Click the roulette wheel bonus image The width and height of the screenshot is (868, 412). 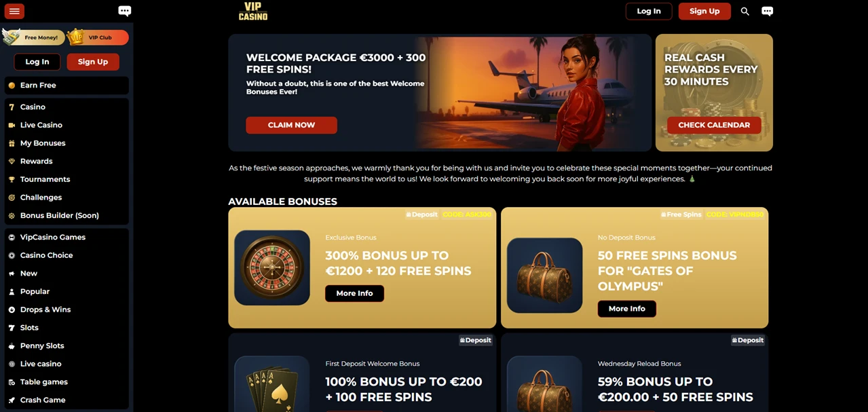[272, 267]
